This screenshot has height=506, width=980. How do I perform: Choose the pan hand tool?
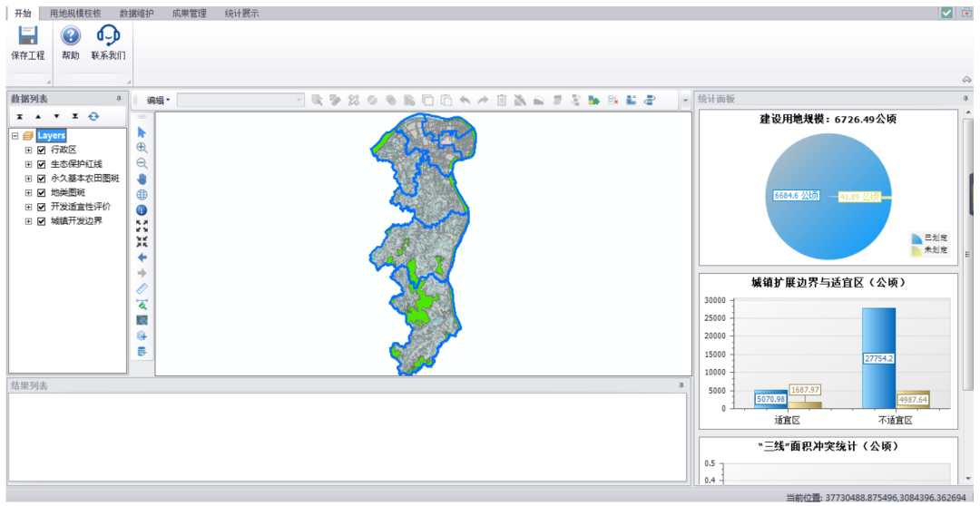click(x=142, y=180)
